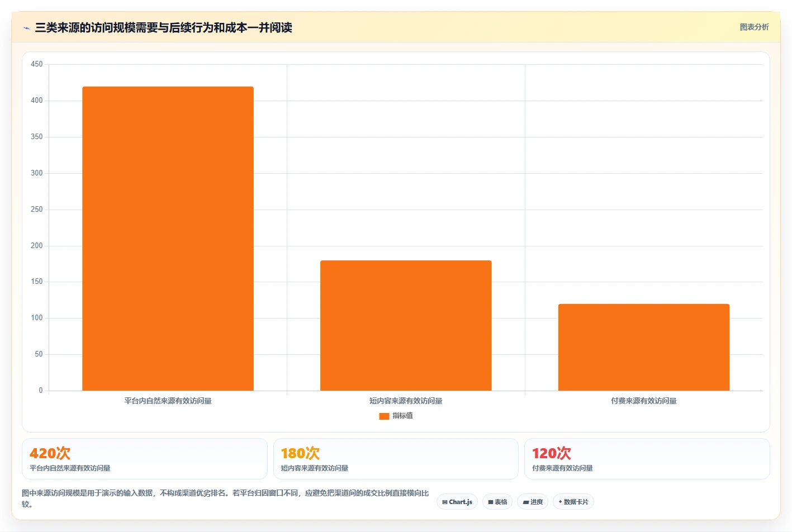Click the 180次 value on data card

300,453
